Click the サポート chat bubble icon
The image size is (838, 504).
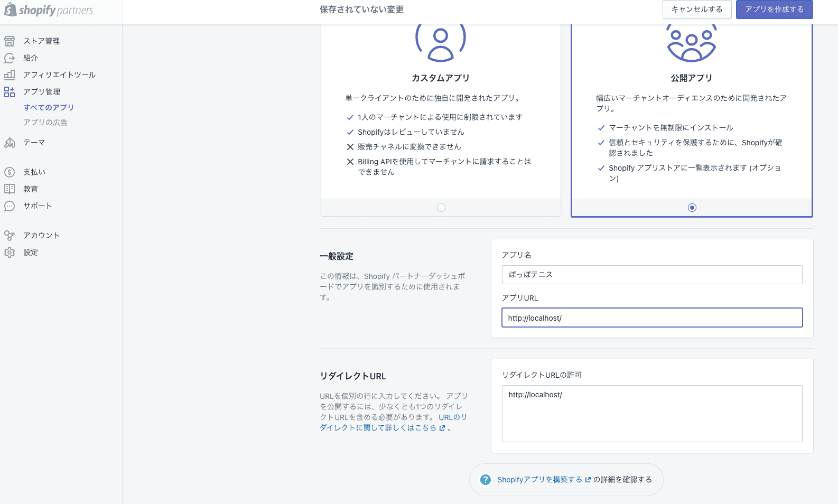pyautogui.click(x=10, y=206)
